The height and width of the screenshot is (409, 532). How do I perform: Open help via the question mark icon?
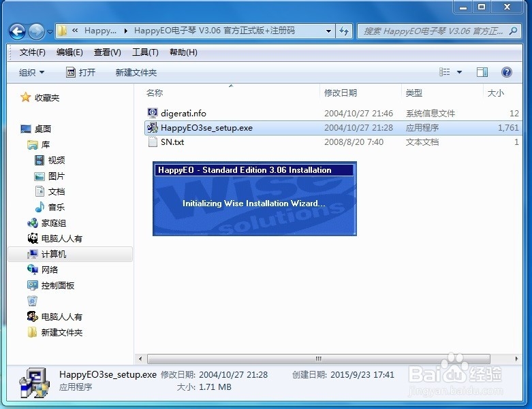507,72
